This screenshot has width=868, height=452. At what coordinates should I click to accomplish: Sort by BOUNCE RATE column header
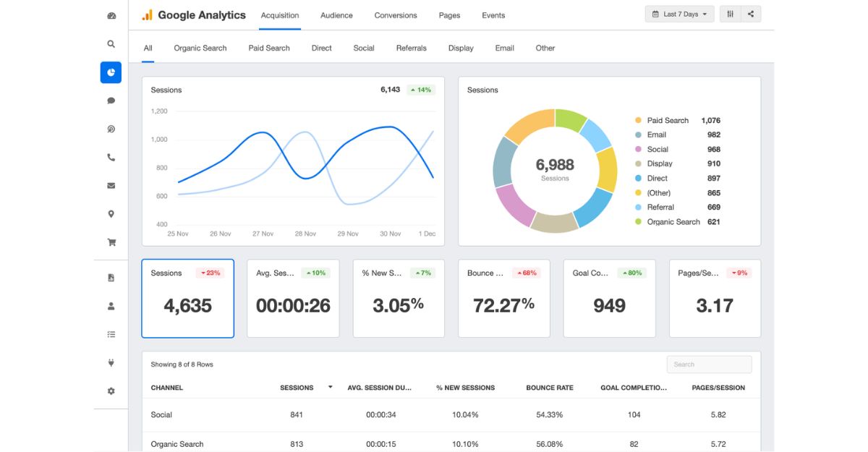coord(550,388)
